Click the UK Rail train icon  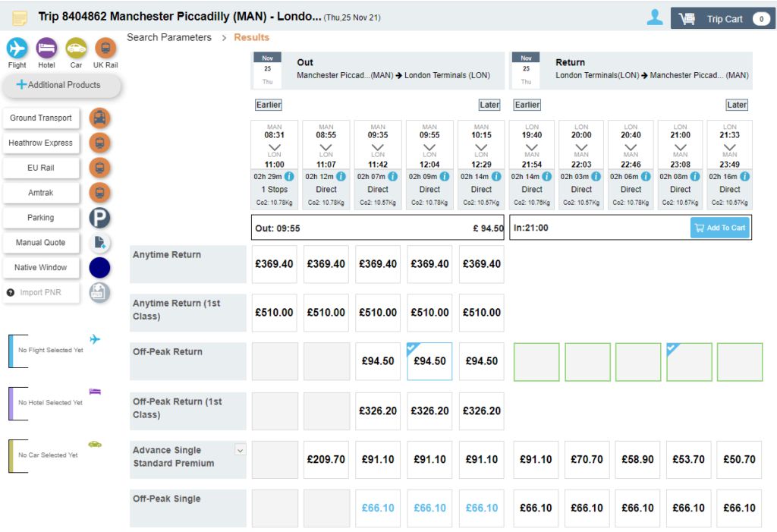105,49
